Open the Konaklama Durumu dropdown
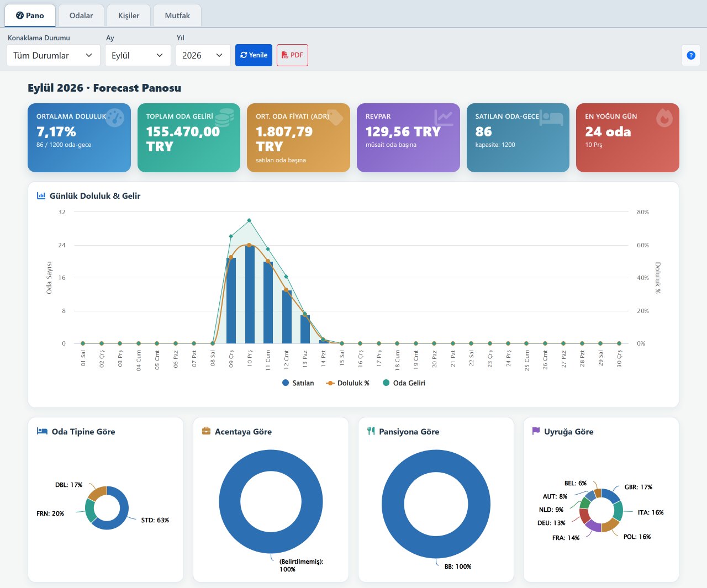Image resolution: width=707 pixels, height=588 pixels. coord(54,55)
